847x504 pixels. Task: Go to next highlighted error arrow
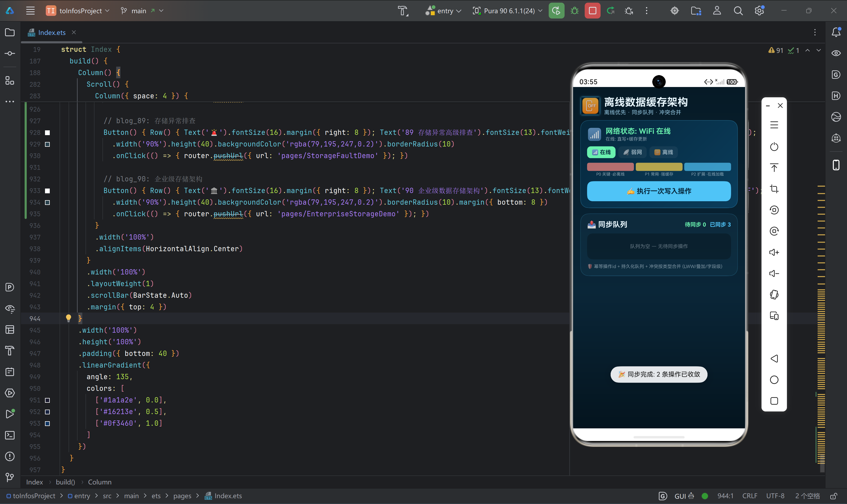[818, 50]
